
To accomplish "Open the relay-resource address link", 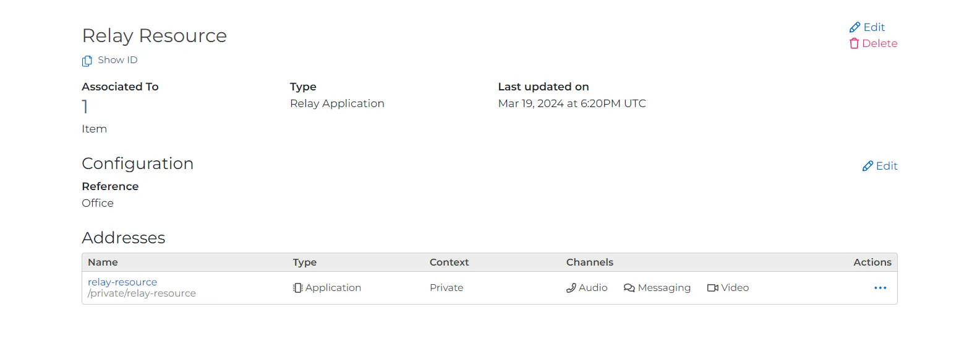I will pyautogui.click(x=122, y=282).
